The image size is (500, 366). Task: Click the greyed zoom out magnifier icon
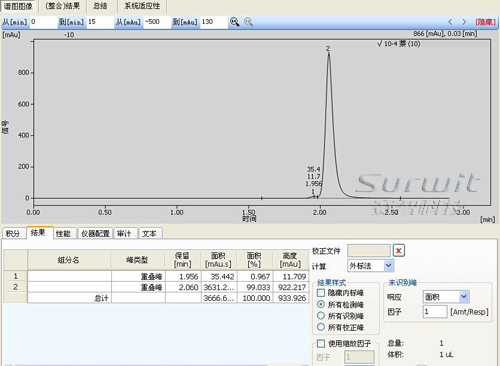[248, 22]
